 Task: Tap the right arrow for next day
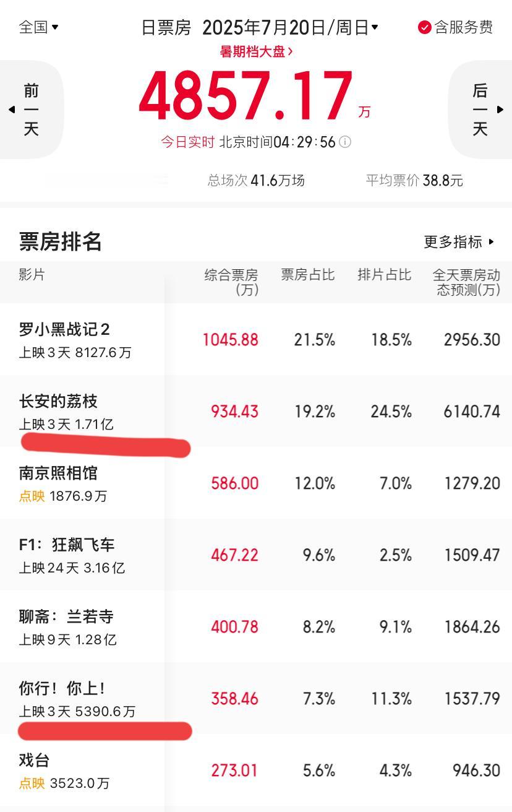pyautogui.click(x=500, y=110)
